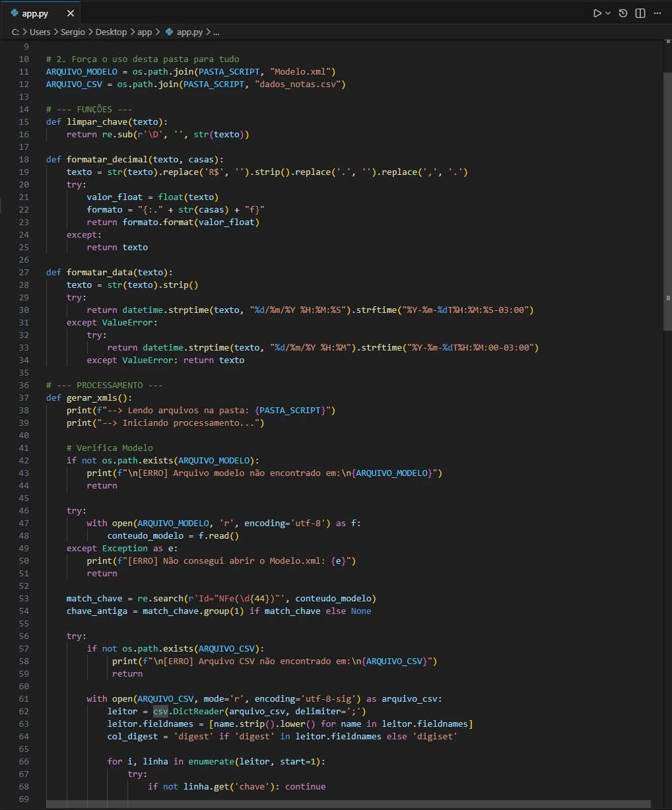
Task: Click the vertical scrollbar thumb
Action: pyautogui.click(x=667, y=201)
